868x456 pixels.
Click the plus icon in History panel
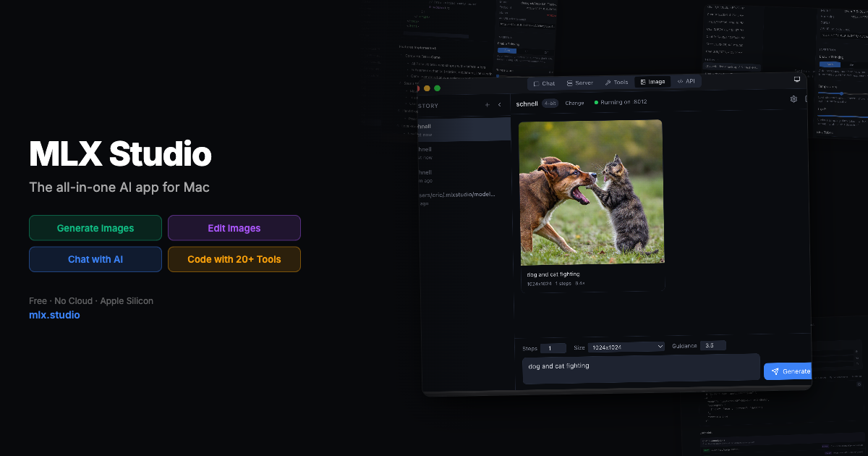487,105
